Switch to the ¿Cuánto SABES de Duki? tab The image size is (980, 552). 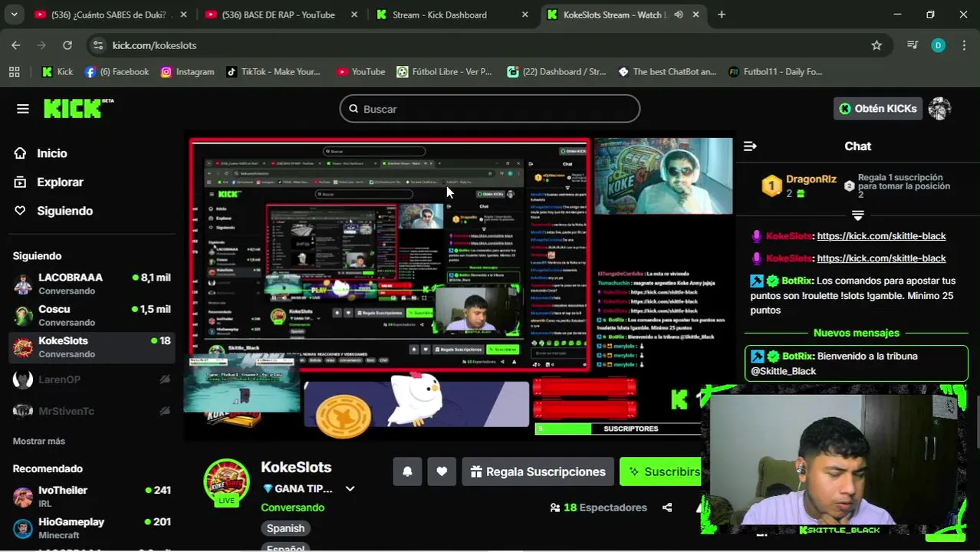(x=109, y=15)
